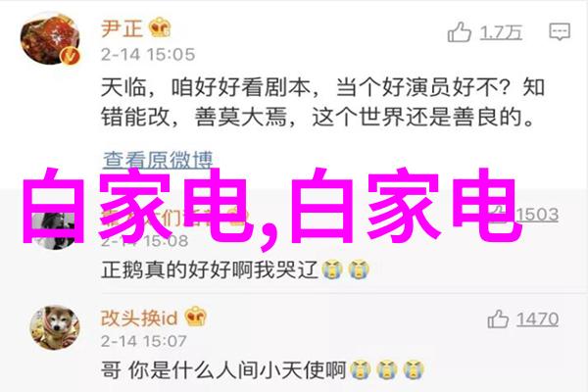Image resolution: width=588 pixels, height=392 pixels.
Task: Tap the 1503 like count
Action: [538, 215]
